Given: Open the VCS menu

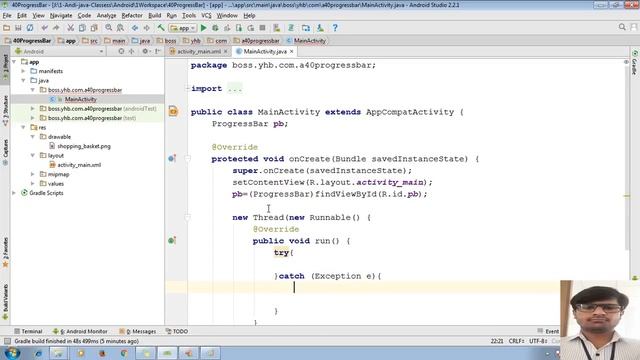Looking at the screenshot, I should pyautogui.click(x=206, y=16).
